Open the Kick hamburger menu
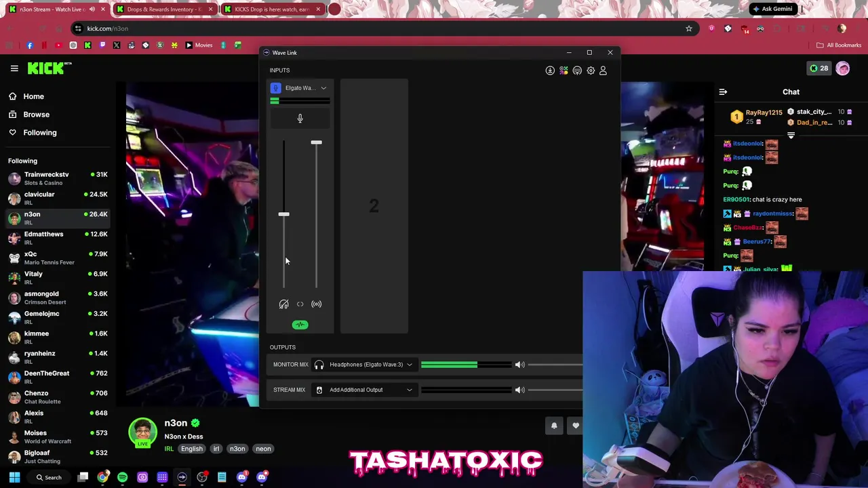 tap(14, 68)
